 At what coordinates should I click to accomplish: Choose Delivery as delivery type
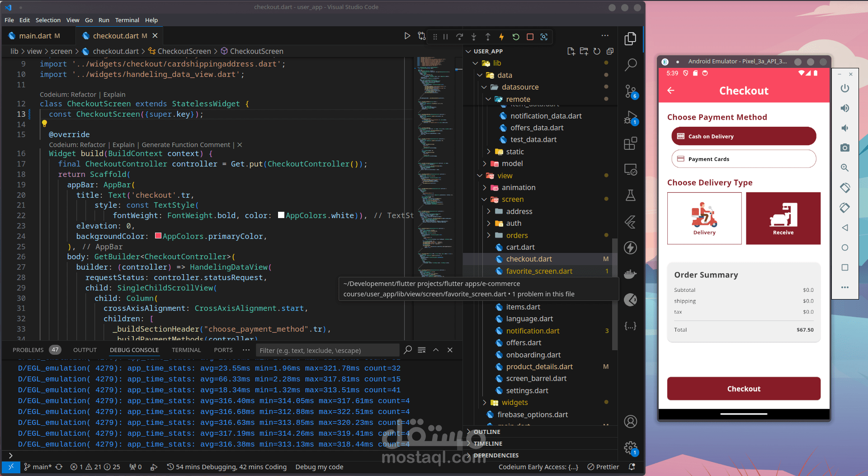pos(704,218)
